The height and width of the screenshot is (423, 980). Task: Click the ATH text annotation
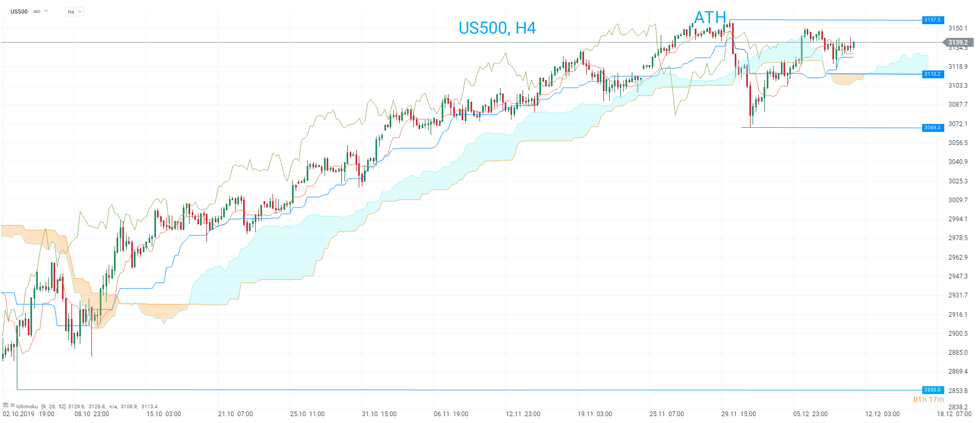[x=710, y=18]
